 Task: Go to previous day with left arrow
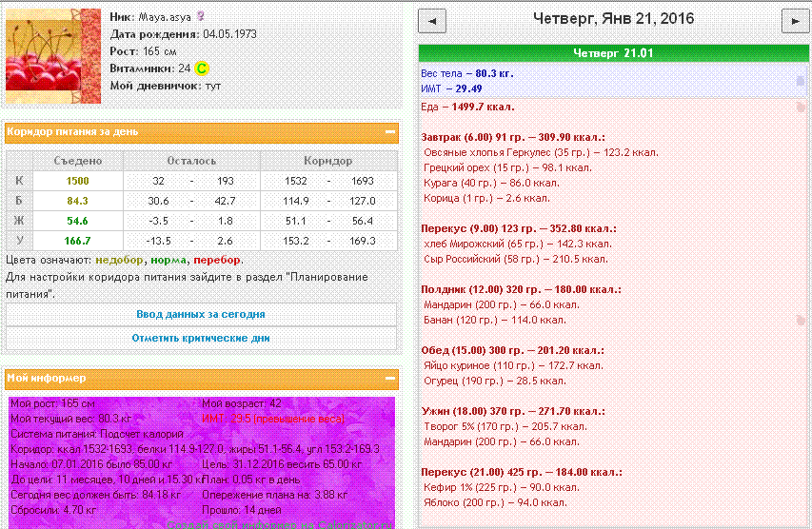(x=432, y=22)
